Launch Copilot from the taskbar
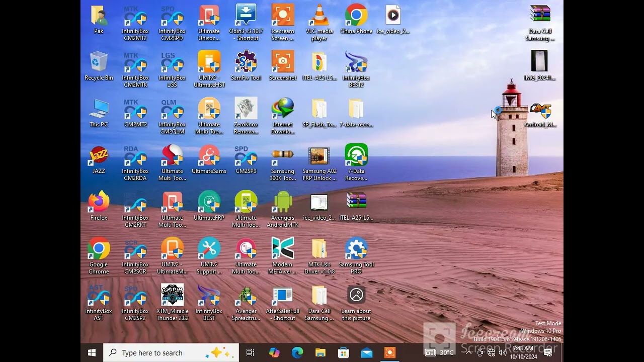This screenshot has width=644, height=362. coord(274,352)
